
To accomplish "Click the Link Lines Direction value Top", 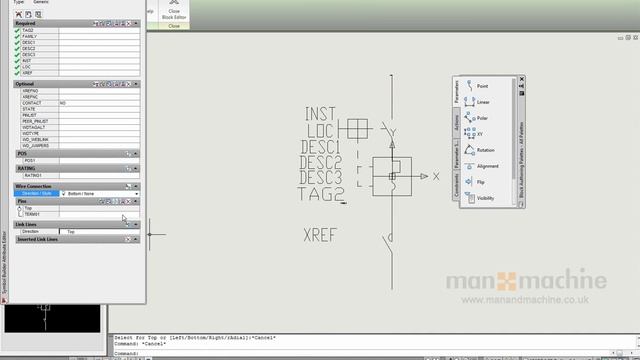I will [99, 232].
